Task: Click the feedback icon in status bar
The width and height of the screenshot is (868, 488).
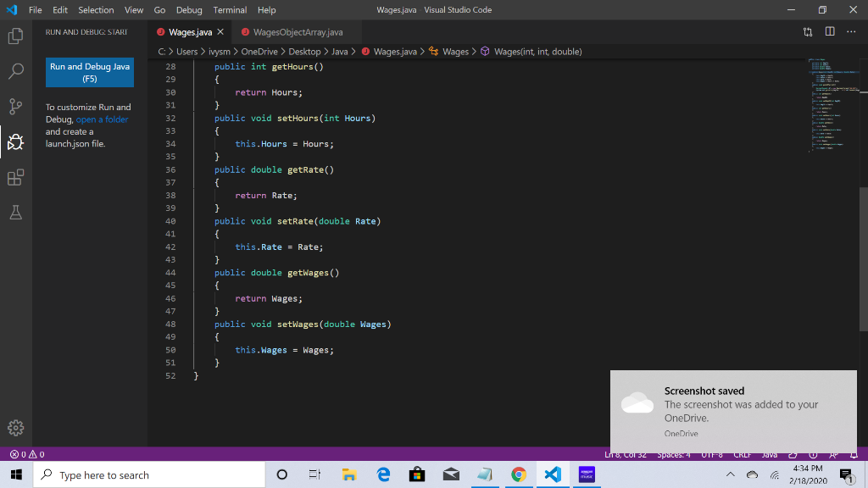Action: point(834,455)
